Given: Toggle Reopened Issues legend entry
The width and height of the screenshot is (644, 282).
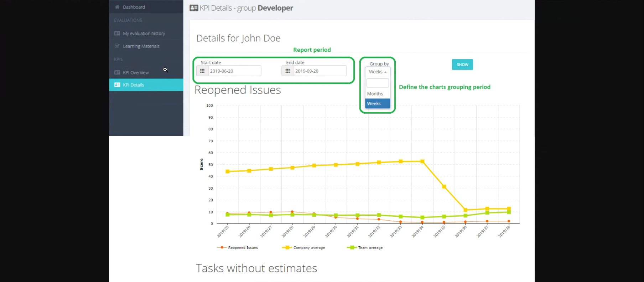Looking at the screenshot, I should click(x=237, y=247).
